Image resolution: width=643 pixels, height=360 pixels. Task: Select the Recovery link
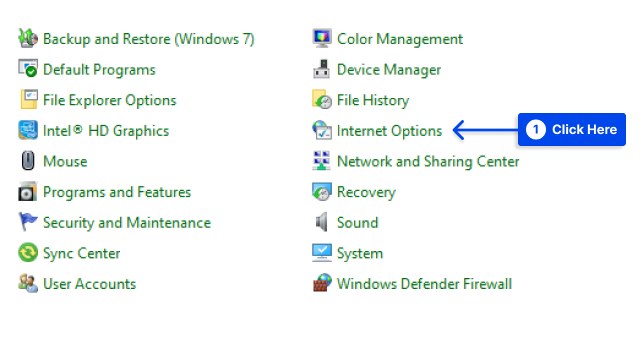[x=366, y=192]
